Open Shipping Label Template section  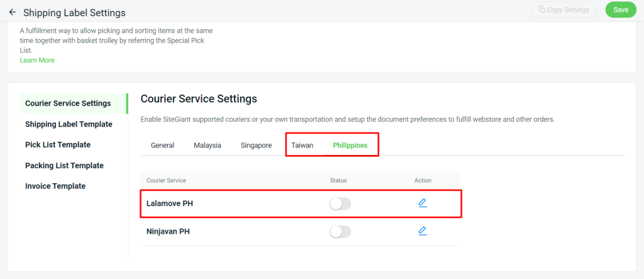(69, 124)
